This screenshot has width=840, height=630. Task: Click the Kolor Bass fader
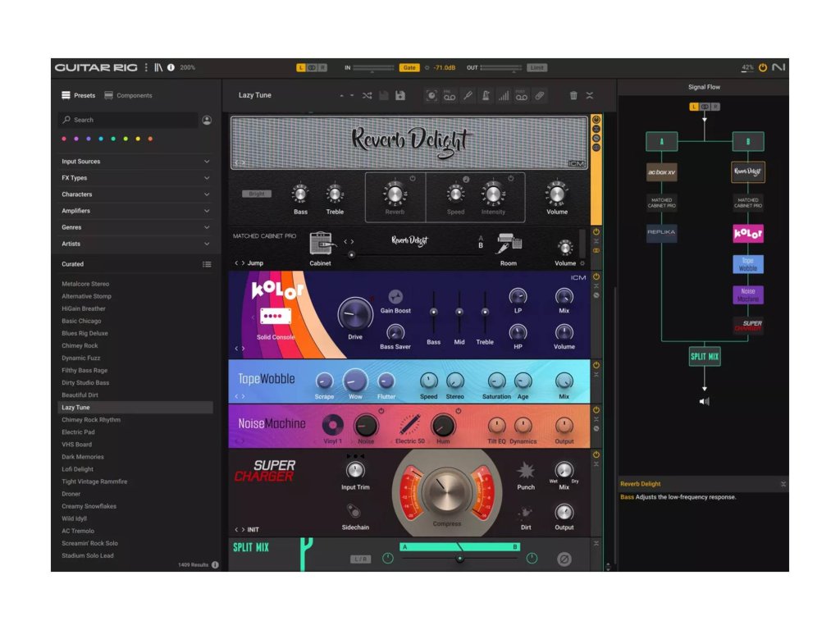[x=433, y=312]
